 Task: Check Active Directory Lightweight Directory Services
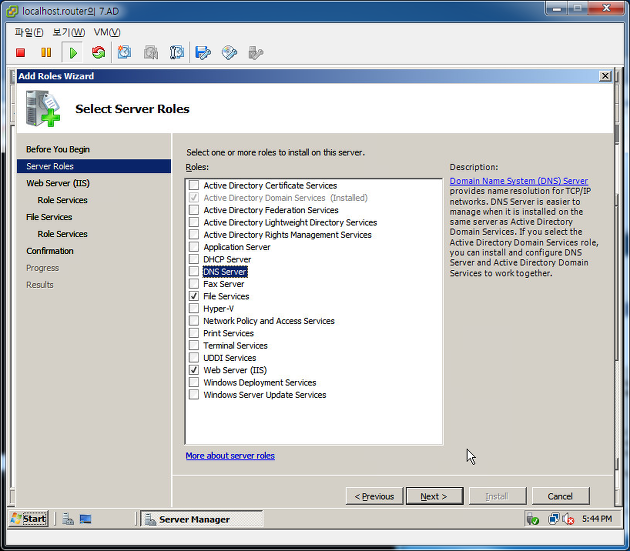click(194, 222)
